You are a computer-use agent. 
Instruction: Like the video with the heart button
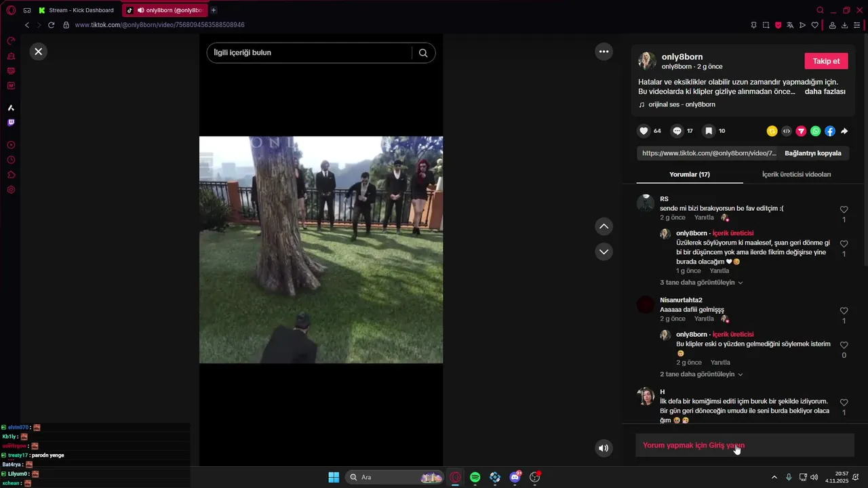[644, 131]
